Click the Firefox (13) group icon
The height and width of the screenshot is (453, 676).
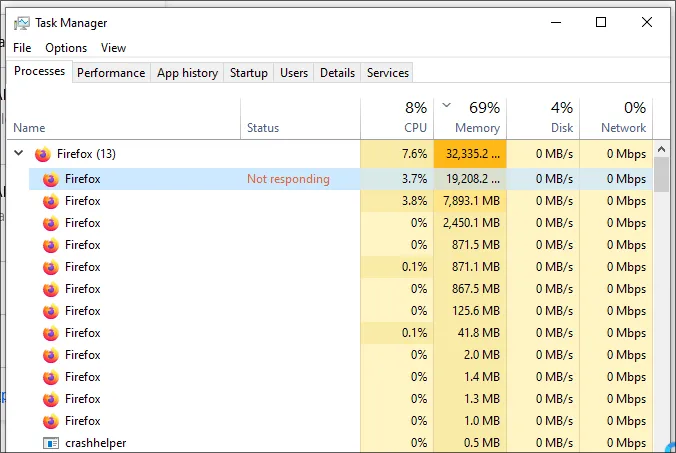tap(43, 154)
